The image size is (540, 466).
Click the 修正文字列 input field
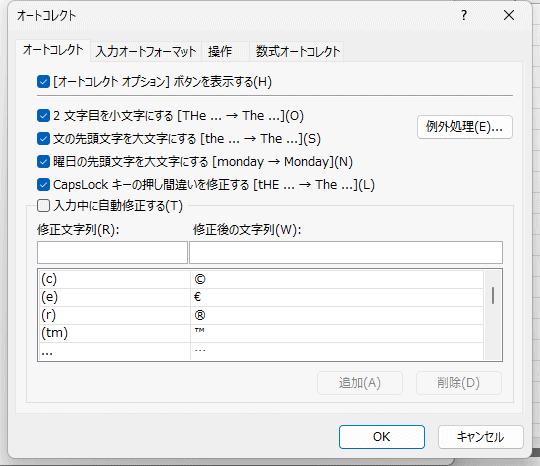(x=112, y=252)
